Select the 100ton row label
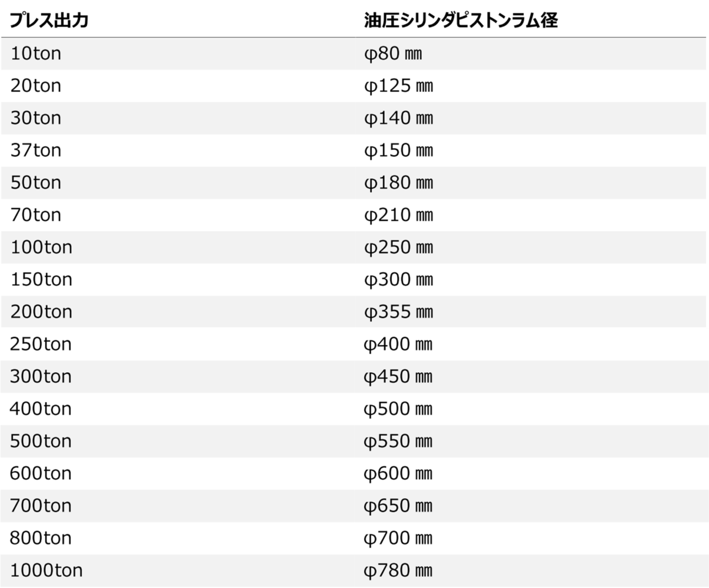Viewport: 709px width, 588px height. coord(41,248)
